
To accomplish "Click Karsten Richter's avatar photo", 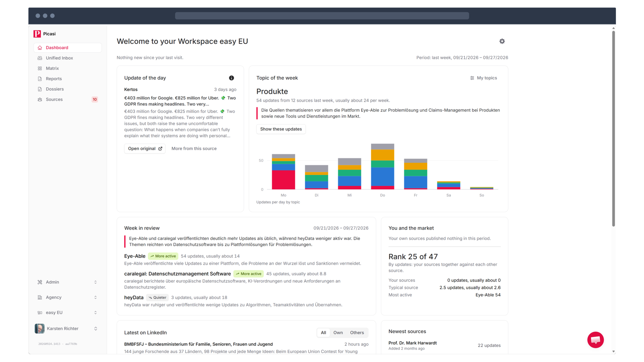I will 40,328.
